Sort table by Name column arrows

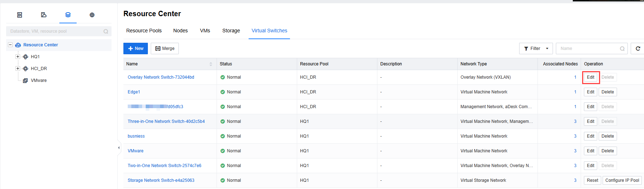211,64
